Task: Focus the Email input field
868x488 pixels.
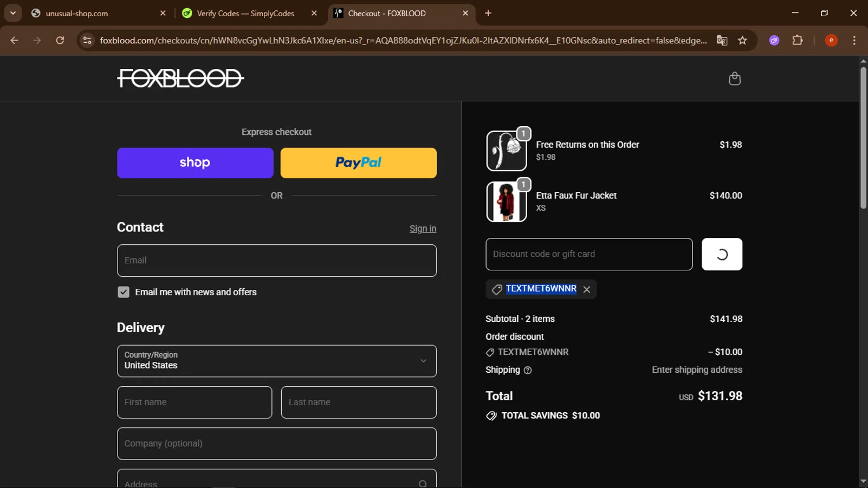Action: 277,260
